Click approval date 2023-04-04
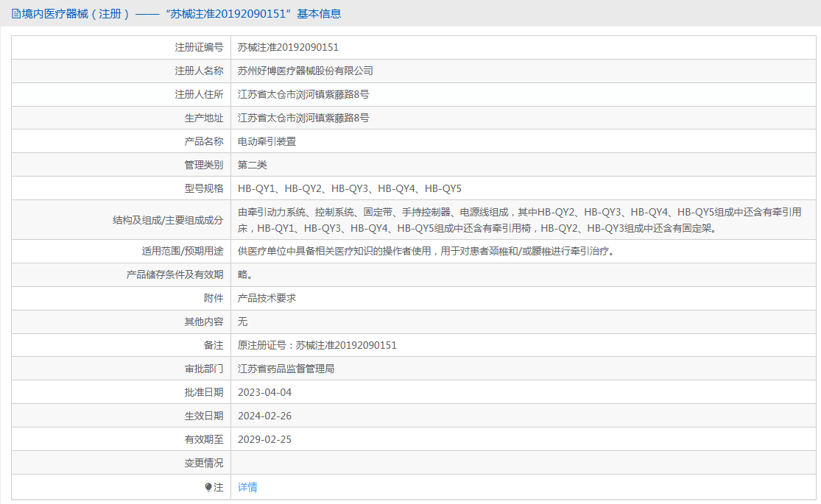This screenshot has height=504, width=821. point(264,393)
